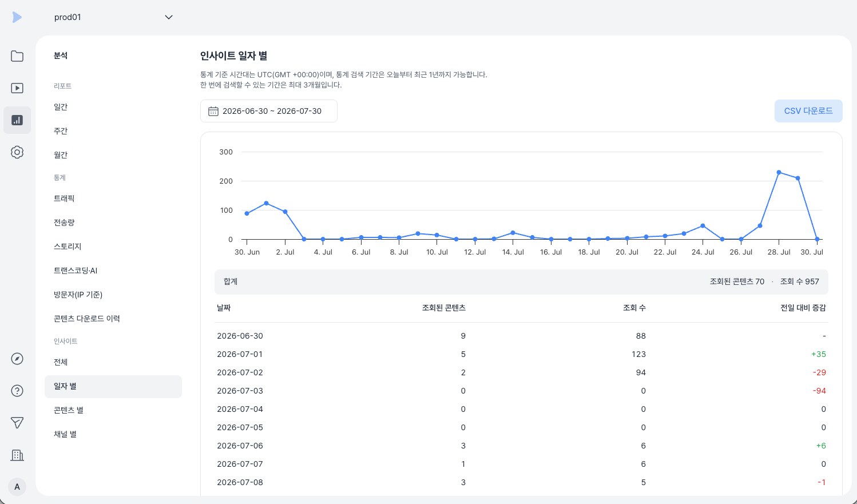
Task: Open the folder icon in left rail
Action: 17,56
